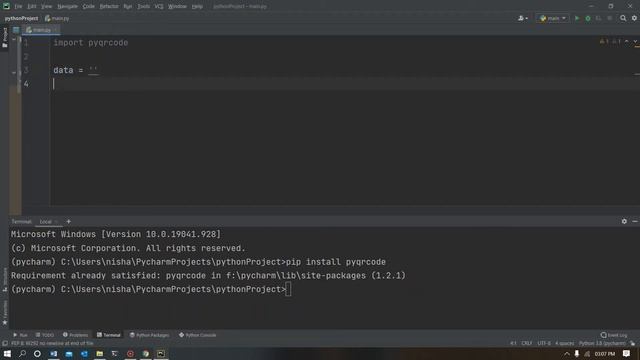Hide the terminal panel with minus icon
Image resolution: width=640 pixels, height=360 pixels.
(x=635, y=221)
